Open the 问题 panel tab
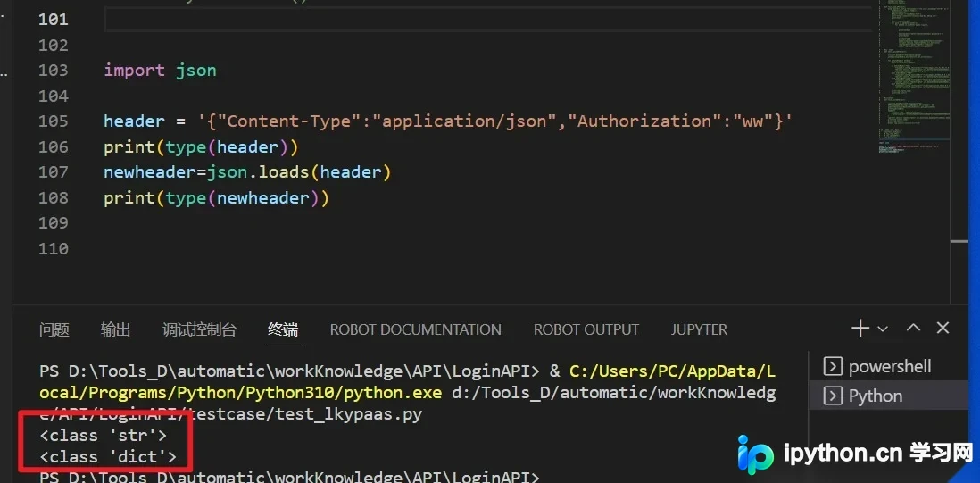This screenshot has height=483, width=980. point(54,329)
